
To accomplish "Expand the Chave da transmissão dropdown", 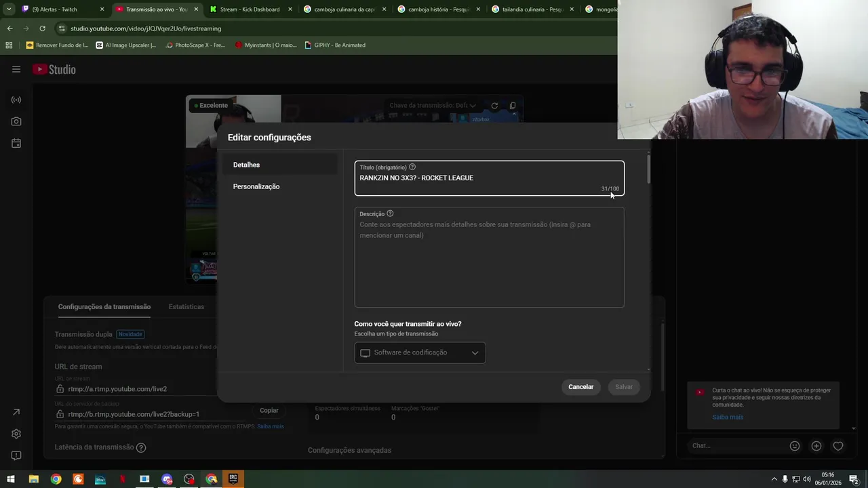I will pos(433,106).
